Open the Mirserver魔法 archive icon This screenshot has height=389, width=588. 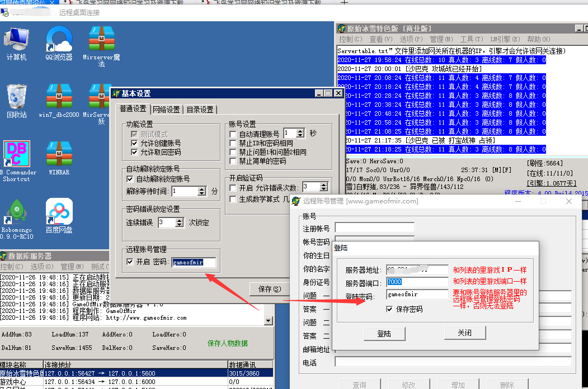coord(101,46)
